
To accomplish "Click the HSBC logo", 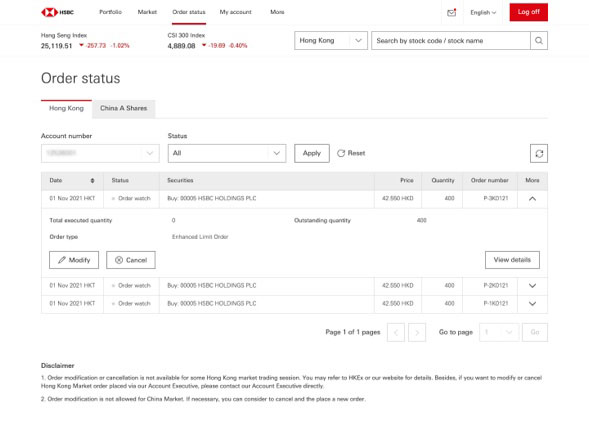I will coord(57,12).
